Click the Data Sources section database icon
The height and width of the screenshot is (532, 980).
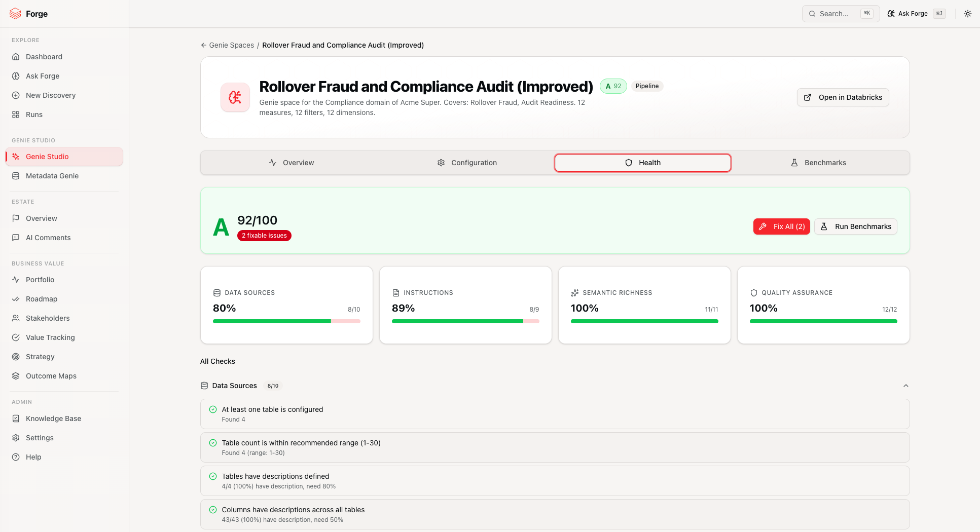coord(204,386)
